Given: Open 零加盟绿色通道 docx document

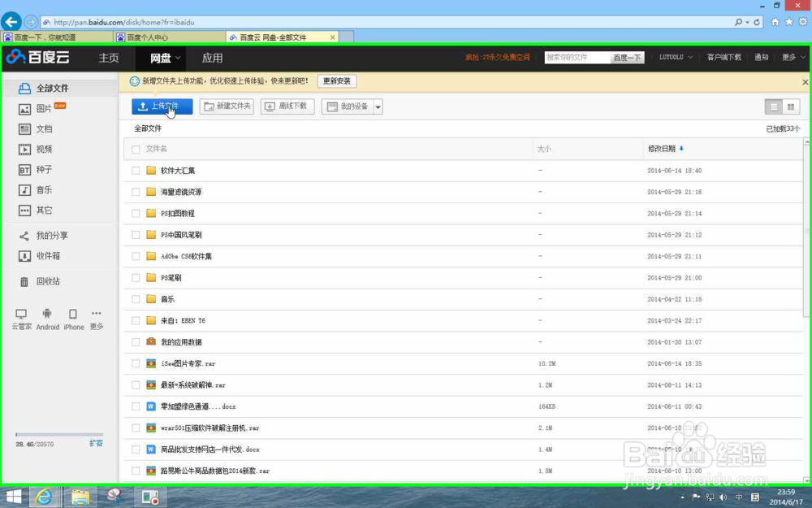Looking at the screenshot, I should tap(198, 406).
